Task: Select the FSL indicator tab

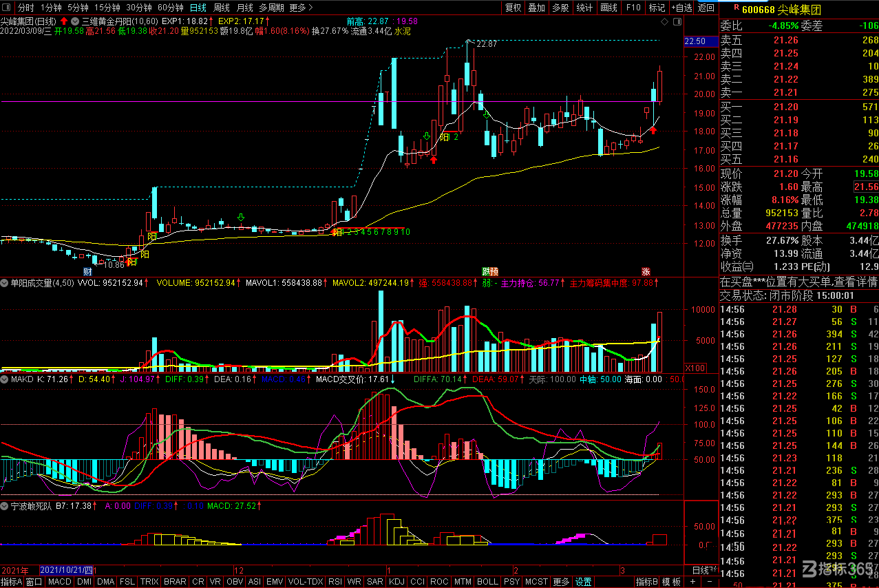Action: coord(127,582)
